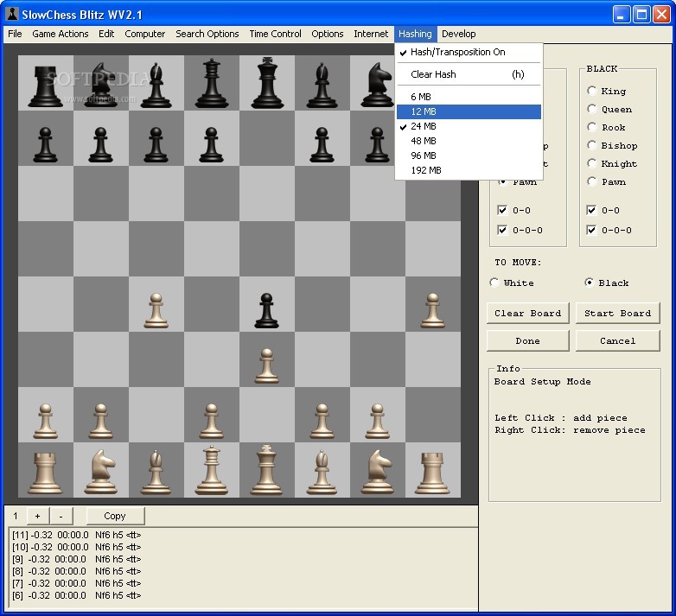The height and width of the screenshot is (616, 676).
Task: Select the black rook on a8
Action: [45, 86]
